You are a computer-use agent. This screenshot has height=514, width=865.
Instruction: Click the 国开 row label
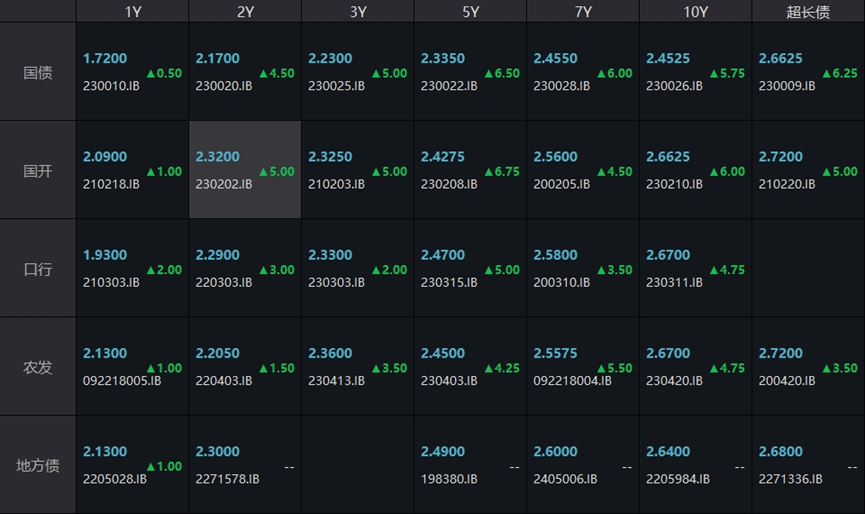(38, 171)
